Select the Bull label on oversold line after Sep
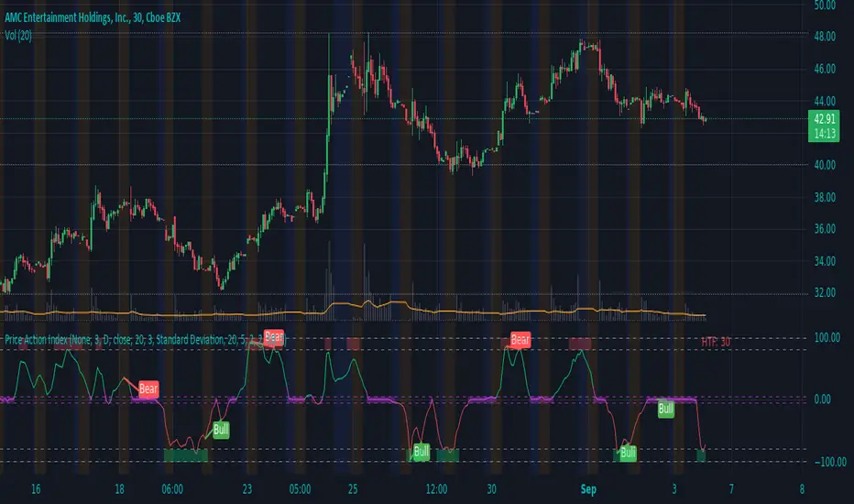Screen dimensions: 854x504 [x=628, y=453]
